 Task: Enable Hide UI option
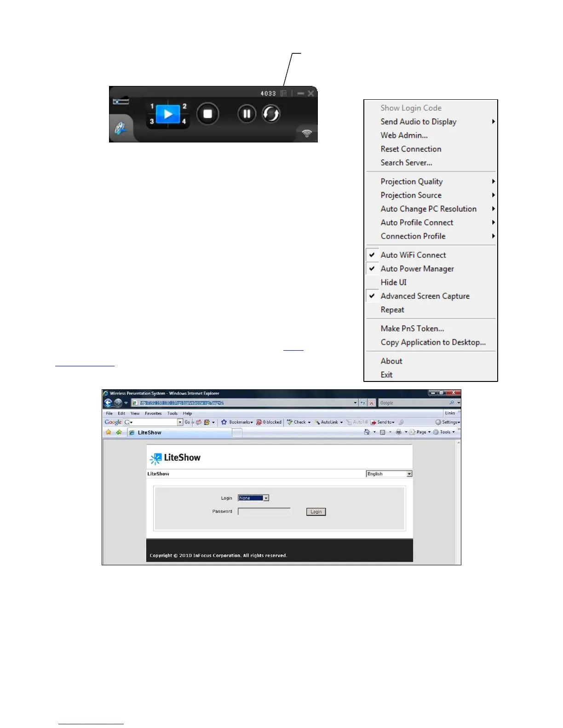[x=393, y=282]
